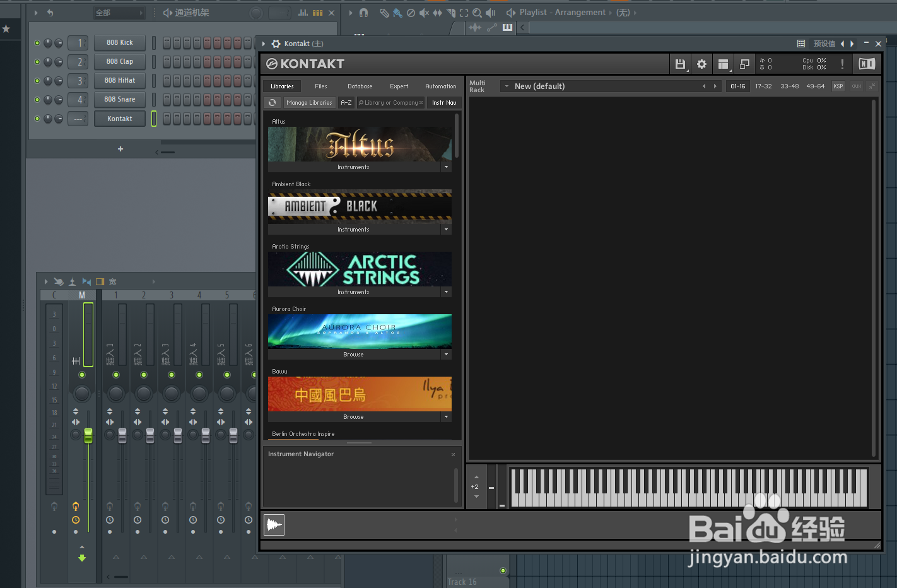Select the playback speaker tool in Playlist
Image resolution: width=897 pixels, height=588 pixels.
click(x=490, y=13)
